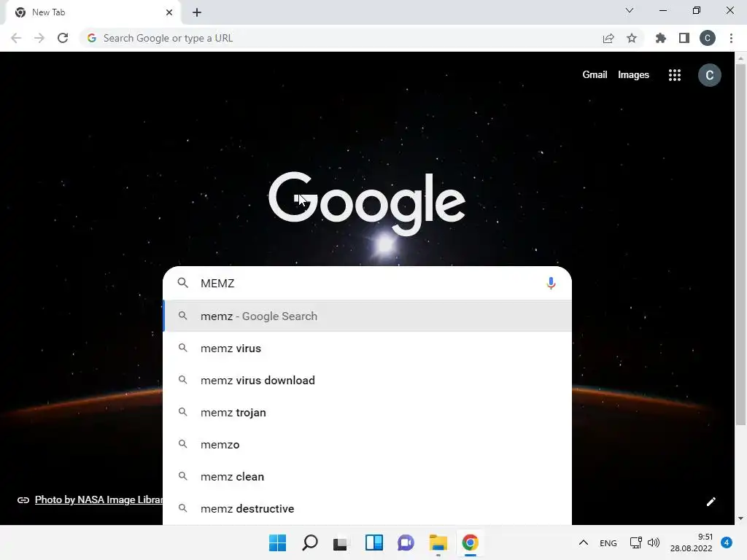This screenshot has height=560, width=747.
Task: Toggle the Chrome side panel icon
Action: (684, 38)
